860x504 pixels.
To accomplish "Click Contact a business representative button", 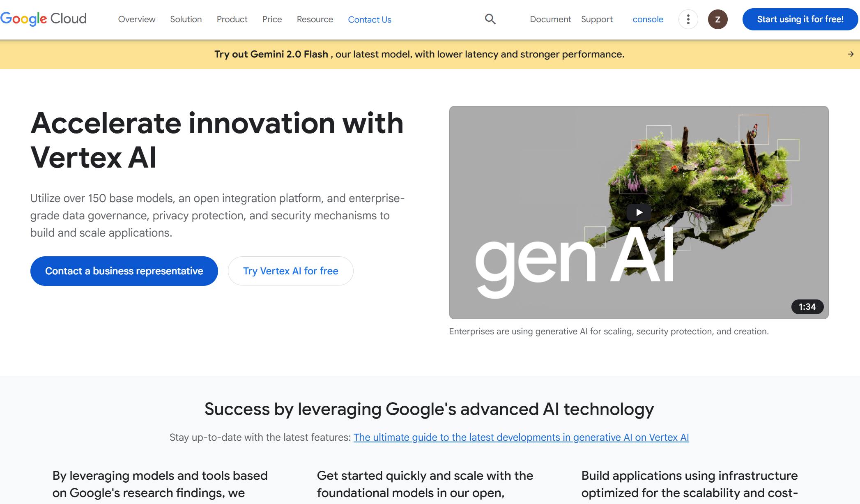I will [124, 271].
